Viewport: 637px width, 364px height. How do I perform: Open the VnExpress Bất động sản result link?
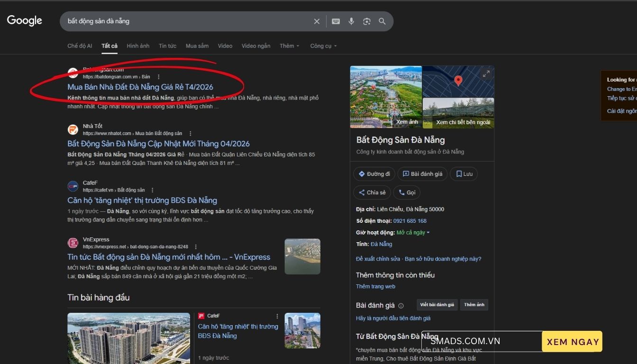click(169, 256)
